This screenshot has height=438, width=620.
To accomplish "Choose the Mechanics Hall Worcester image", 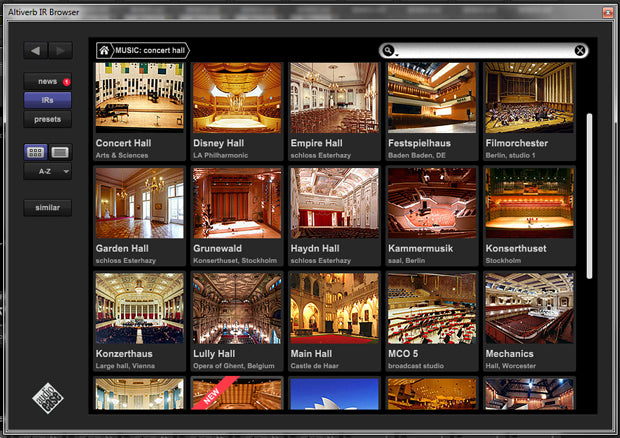I will coord(529,308).
